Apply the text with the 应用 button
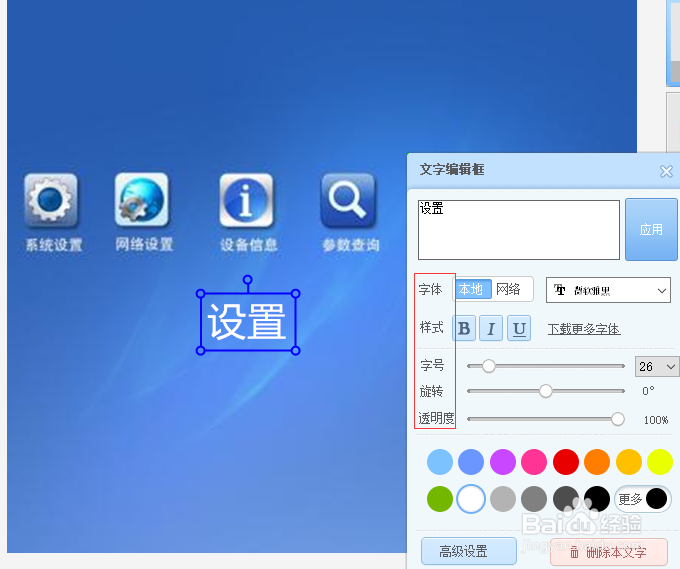Screen dimensions: 680x569 coord(651,229)
